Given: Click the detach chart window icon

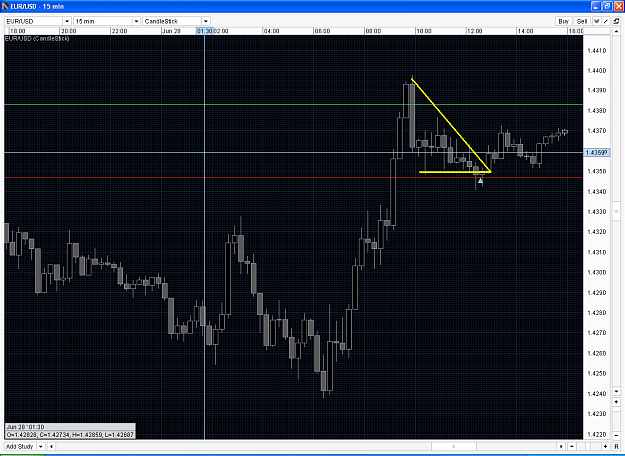Looking at the screenshot, I should tap(616, 21).
